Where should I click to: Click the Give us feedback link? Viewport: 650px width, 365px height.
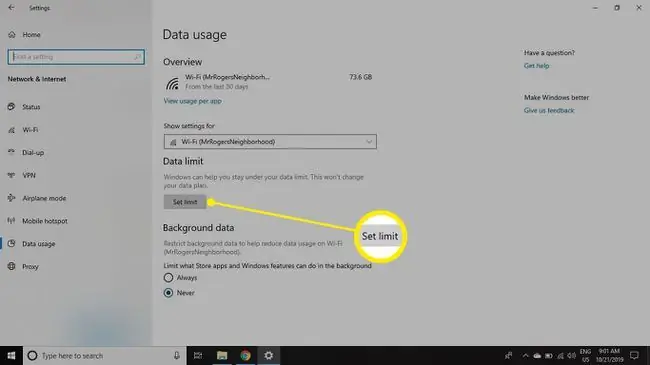(x=549, y=110)
